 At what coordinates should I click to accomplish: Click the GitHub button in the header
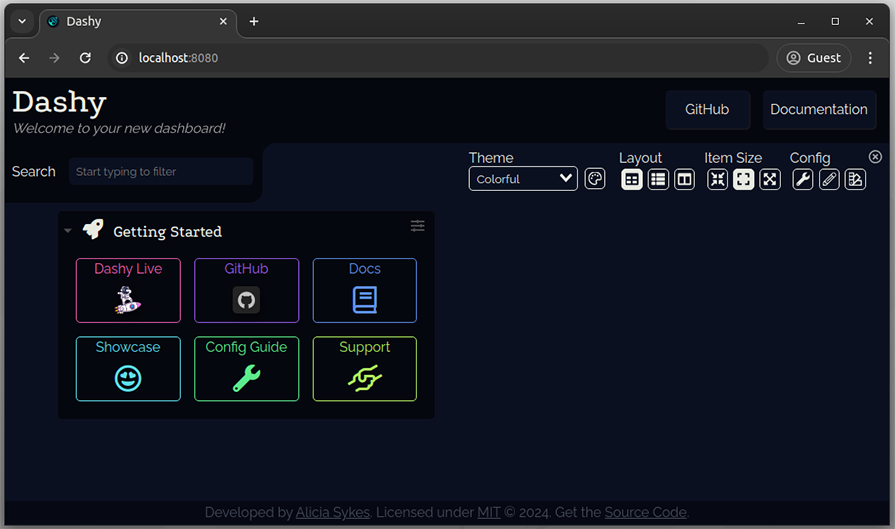707,110
